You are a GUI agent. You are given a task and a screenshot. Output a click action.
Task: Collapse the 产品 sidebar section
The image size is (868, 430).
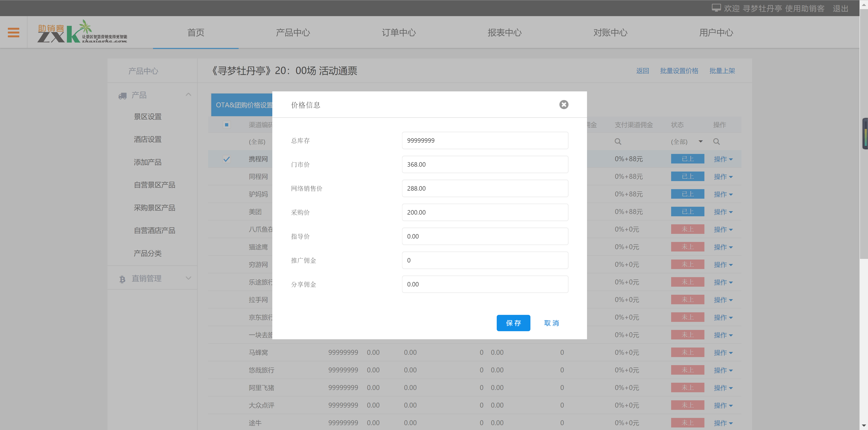coord(188,94)
